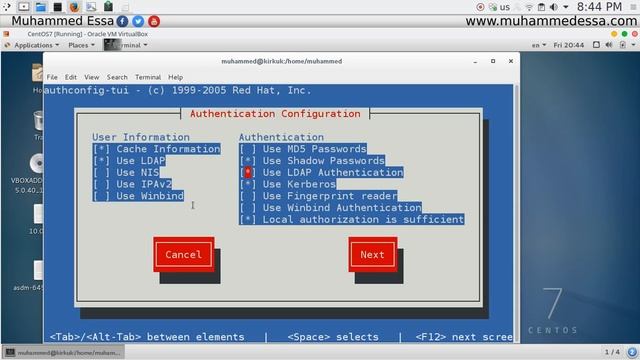Toggle Local authorization is sufficient checkbox
The width and height of the screenshot is (640, 360).
(352, 220)
